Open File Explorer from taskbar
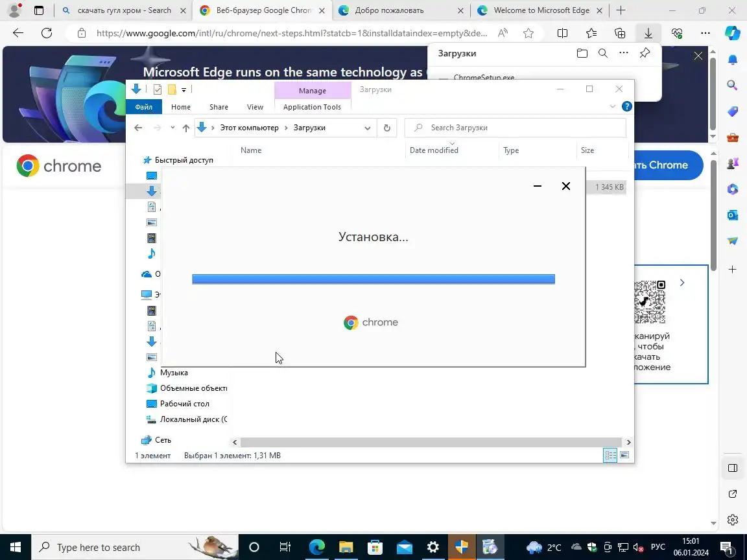Image resolution: width=747 pixels, height=560 pixels. (346, 546)
